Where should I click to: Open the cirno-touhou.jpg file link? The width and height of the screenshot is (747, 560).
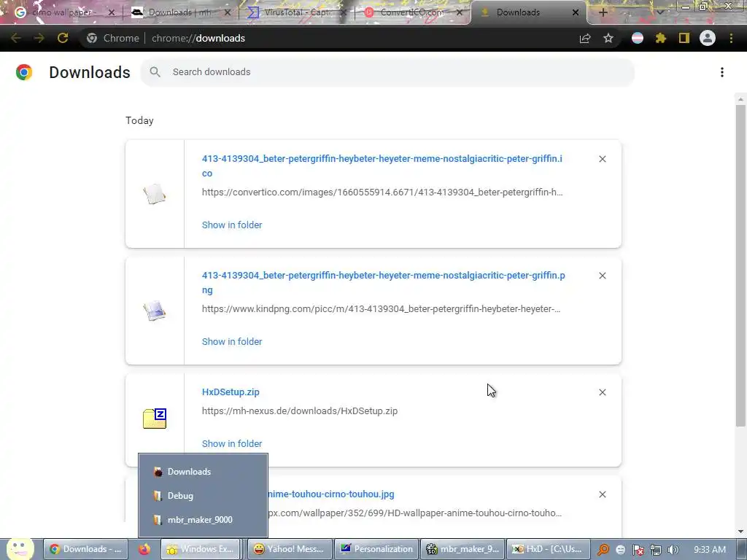point(330,494)
